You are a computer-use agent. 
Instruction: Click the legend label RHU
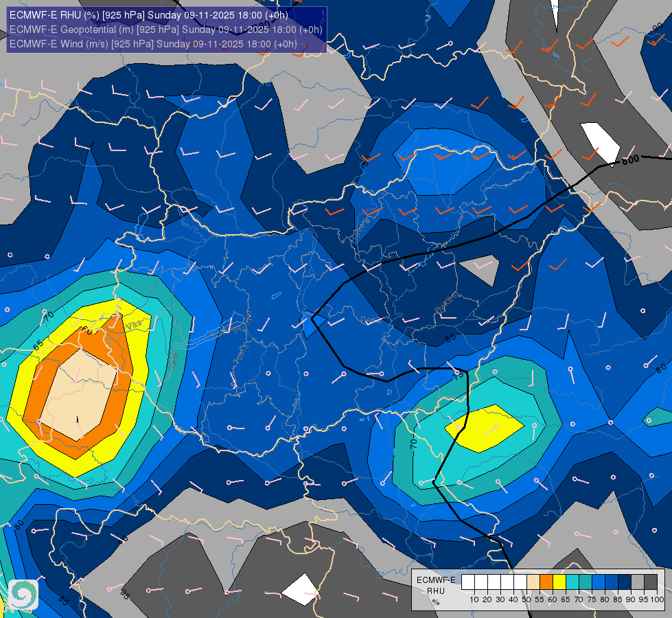coord(436,591)
